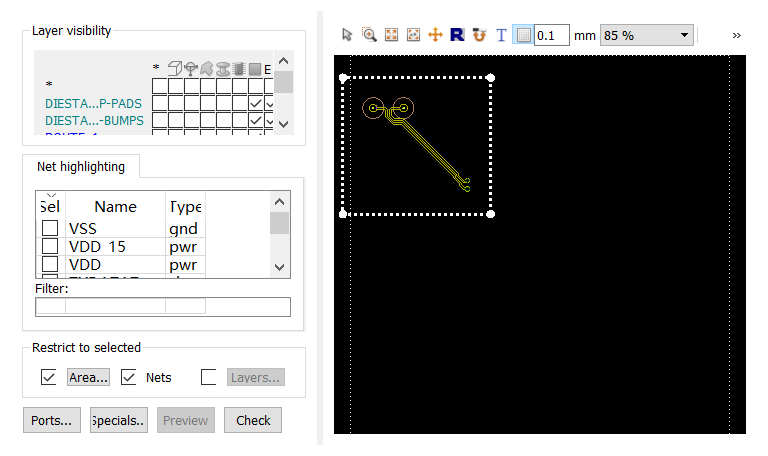Click the net Filter input field
768x456 pixels.
tap(163, 307)
